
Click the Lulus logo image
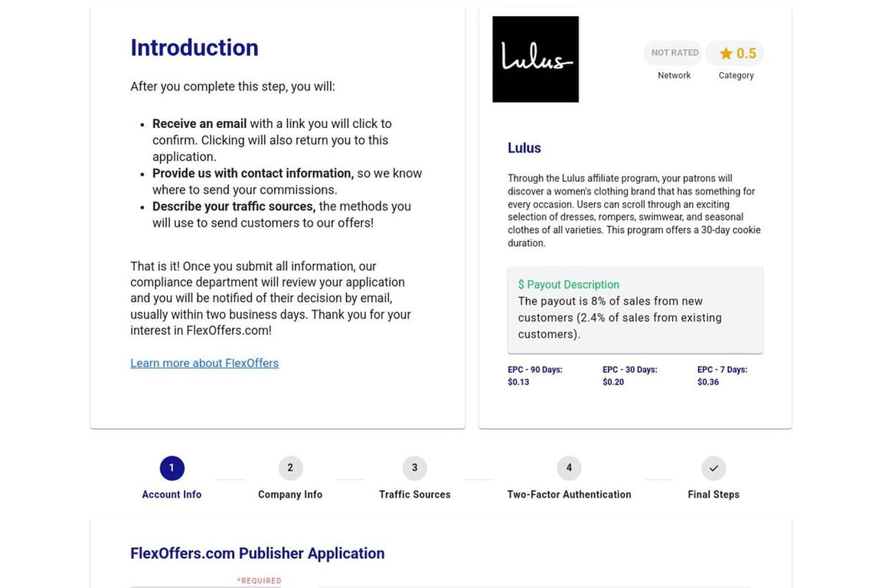[535, 59]
